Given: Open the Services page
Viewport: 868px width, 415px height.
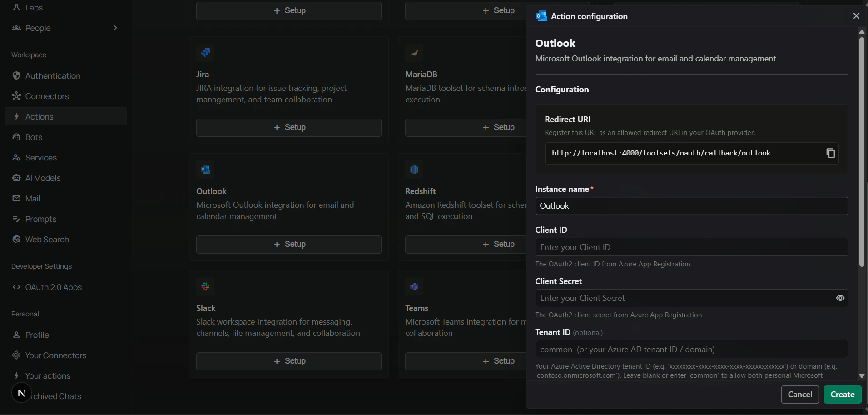Looking at the screenshot, I should click(66, 157).
